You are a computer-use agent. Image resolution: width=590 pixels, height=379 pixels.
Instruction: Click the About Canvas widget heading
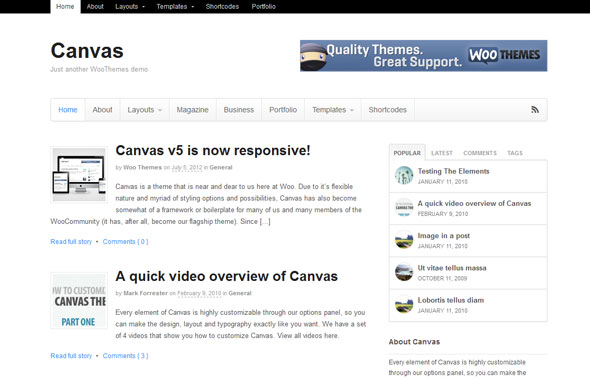pos(414,342)
